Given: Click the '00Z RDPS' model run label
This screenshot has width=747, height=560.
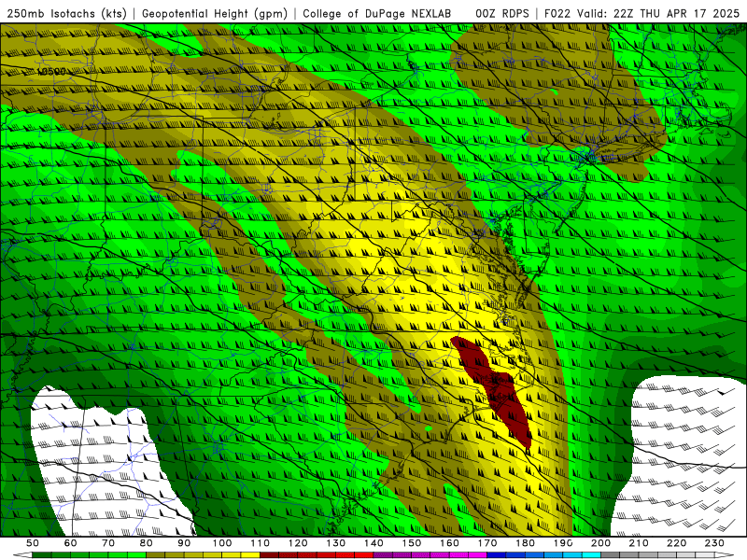Looking at the screenshot, I should (x=502, y=13).
